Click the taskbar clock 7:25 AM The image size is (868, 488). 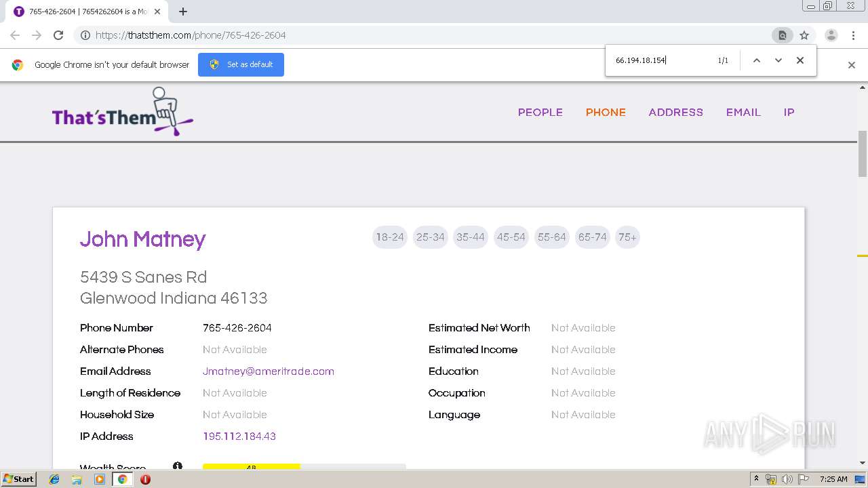coord(833,479)
